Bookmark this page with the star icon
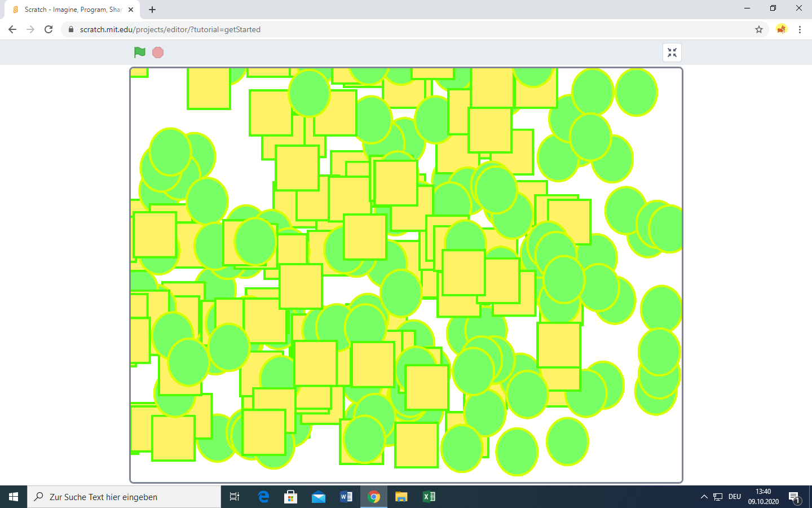 (x=759, y=29)
